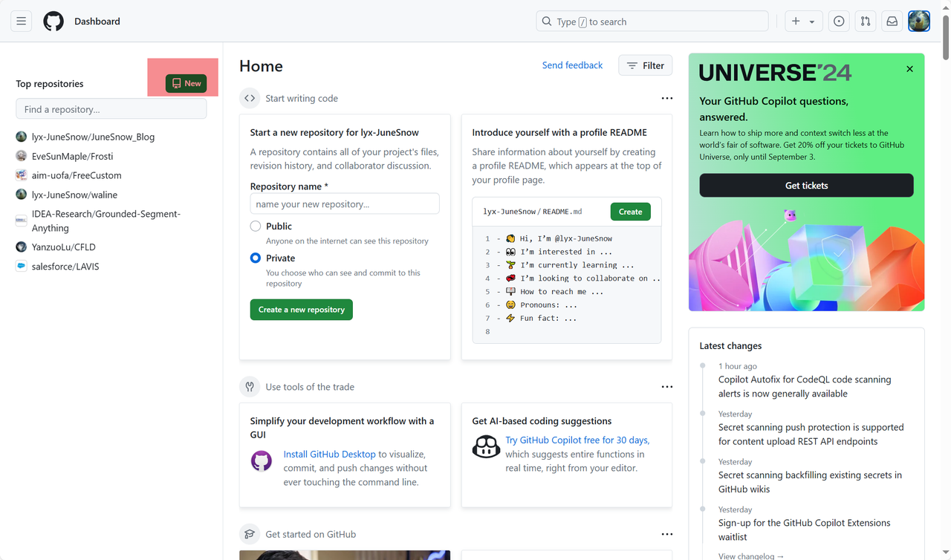This screenshot has width=951, height=560.
Task: Expand the create-new dropdown caret
Action: pos(812,22)
